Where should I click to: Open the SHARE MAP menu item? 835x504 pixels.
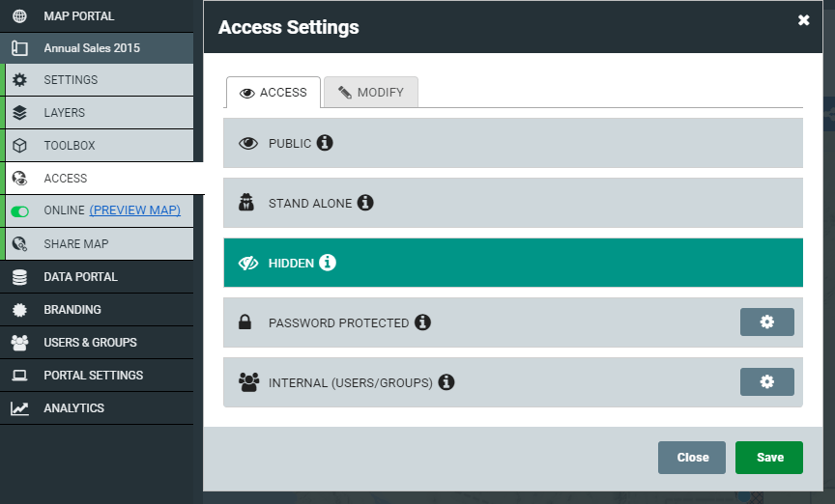point(99,243)
